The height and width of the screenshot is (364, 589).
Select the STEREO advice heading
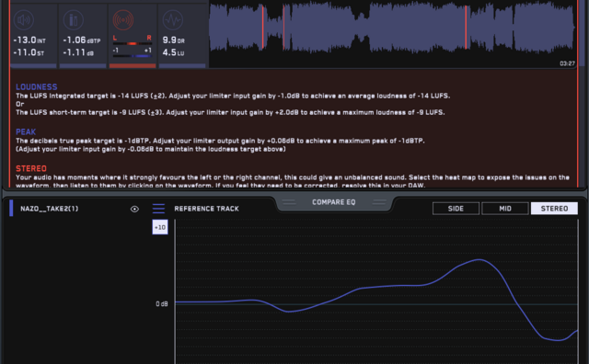tap(31, 169)
